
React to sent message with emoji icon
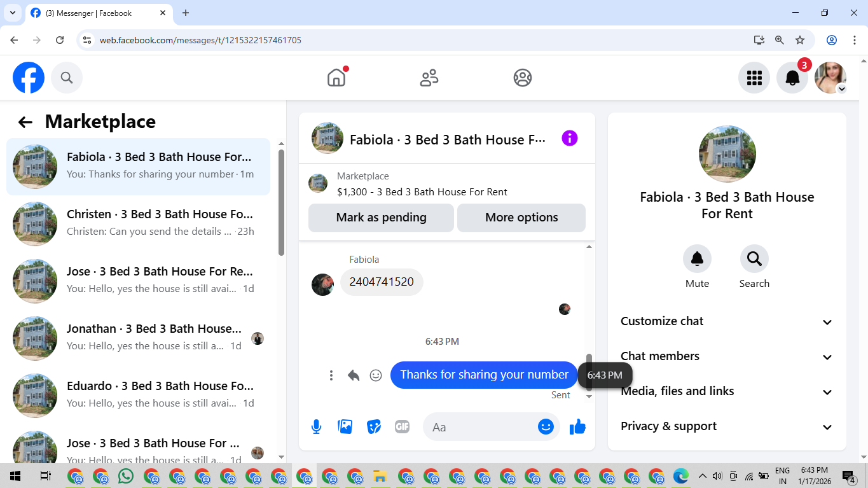coord(376,375)
